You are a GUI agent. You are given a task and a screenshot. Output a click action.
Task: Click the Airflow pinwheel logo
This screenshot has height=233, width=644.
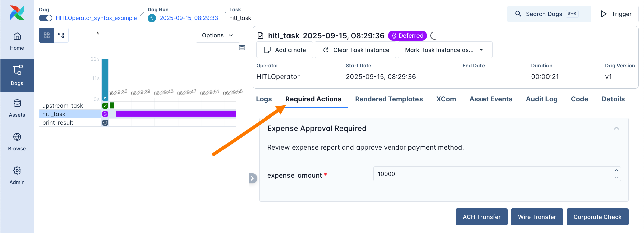17,13
